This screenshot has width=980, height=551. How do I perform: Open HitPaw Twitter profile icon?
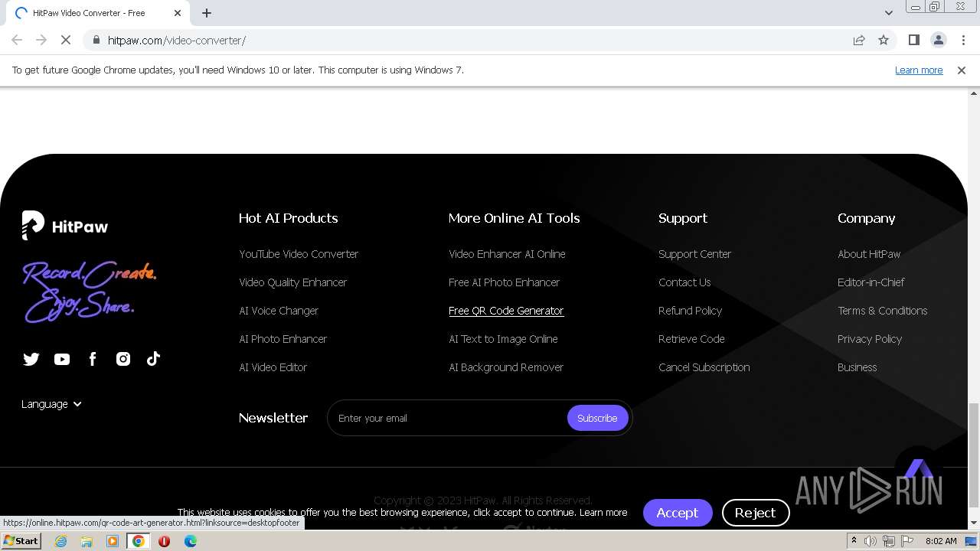(31, 359)
